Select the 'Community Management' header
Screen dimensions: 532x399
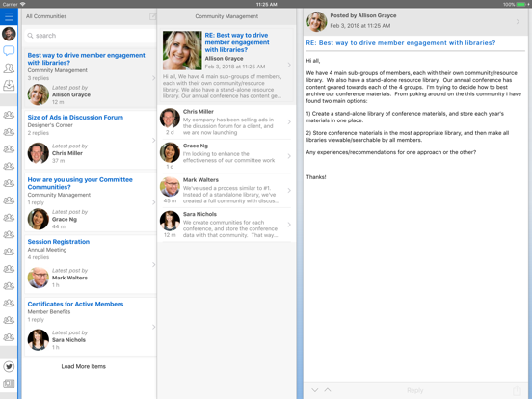[x=226, y=16]
